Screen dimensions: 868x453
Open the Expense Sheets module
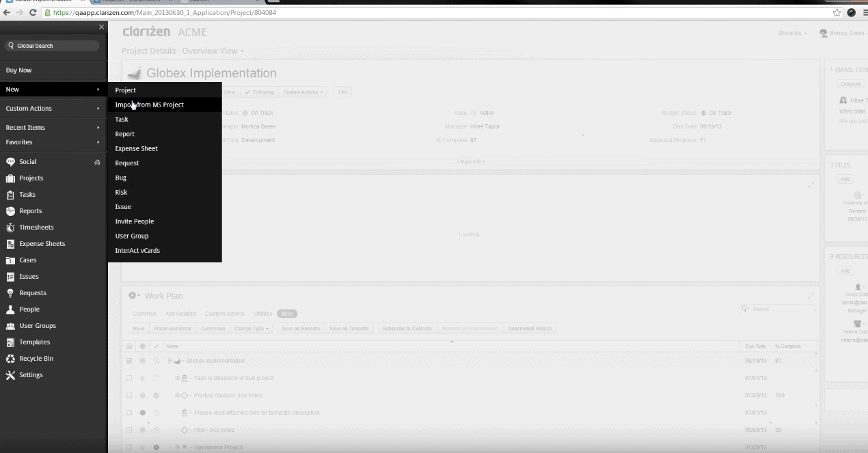42,244
